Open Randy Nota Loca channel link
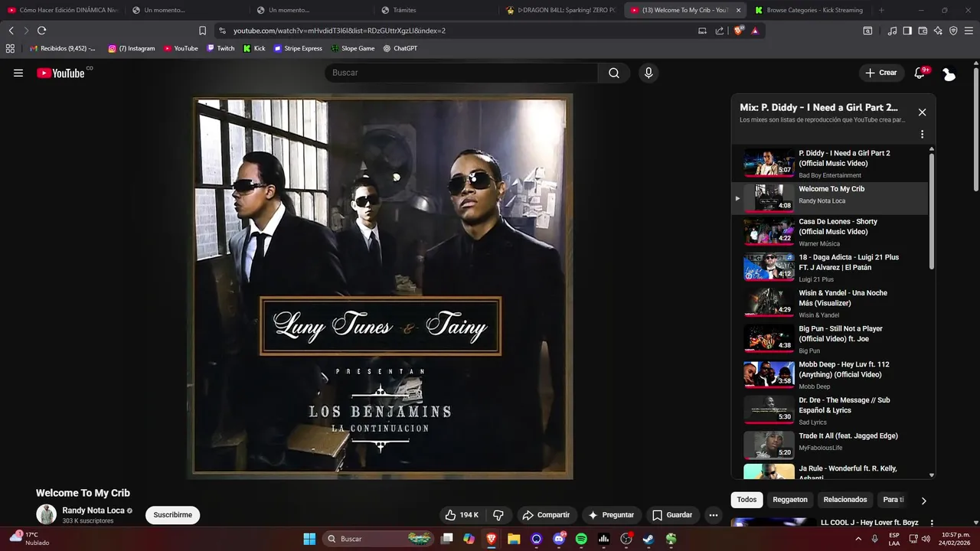 pyautogui.click(x=93, y=510)
